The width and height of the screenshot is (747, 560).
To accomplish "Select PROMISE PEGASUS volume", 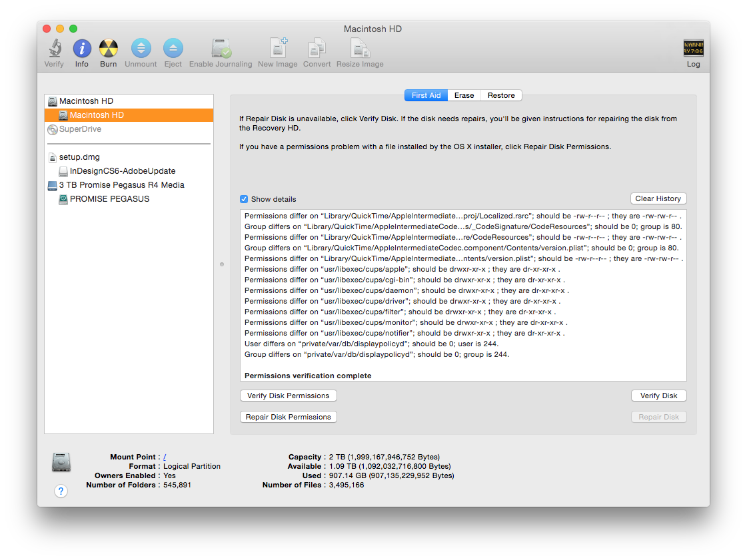I will [129, 199].
